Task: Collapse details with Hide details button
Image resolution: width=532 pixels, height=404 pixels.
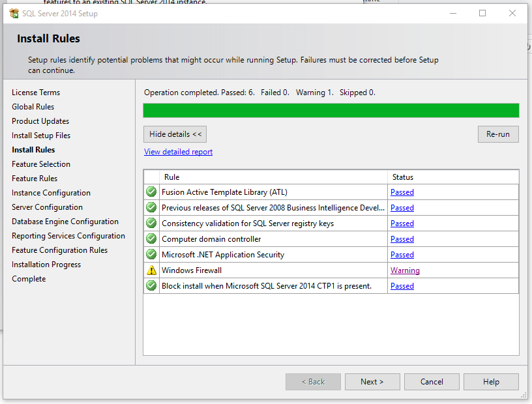Action: coord(175,134)
